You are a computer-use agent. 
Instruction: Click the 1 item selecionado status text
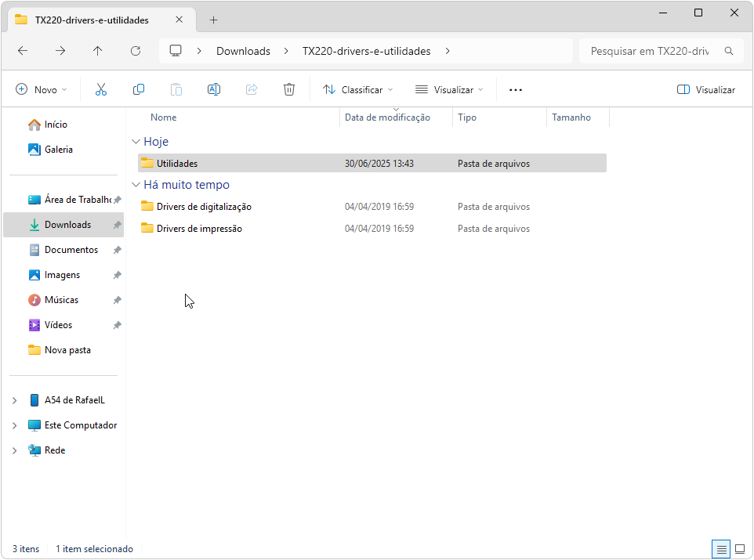point(94,549)
